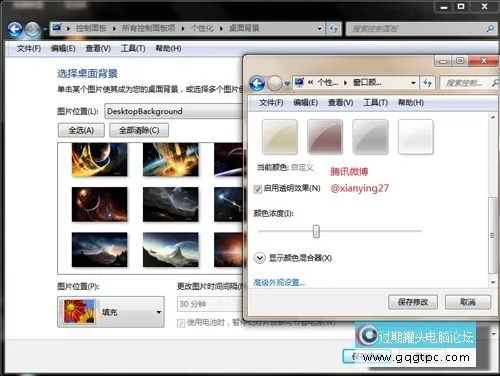500x376 pixels.
Task: Click the control panel icon in the Window Color address bar
Action: coord(300,82)
